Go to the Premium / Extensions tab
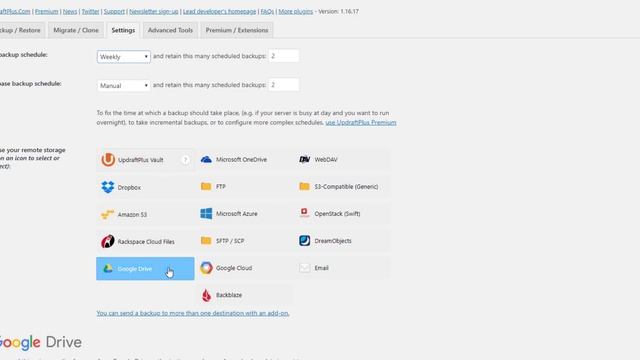This screenshot has width=640, height=360. 237,30
